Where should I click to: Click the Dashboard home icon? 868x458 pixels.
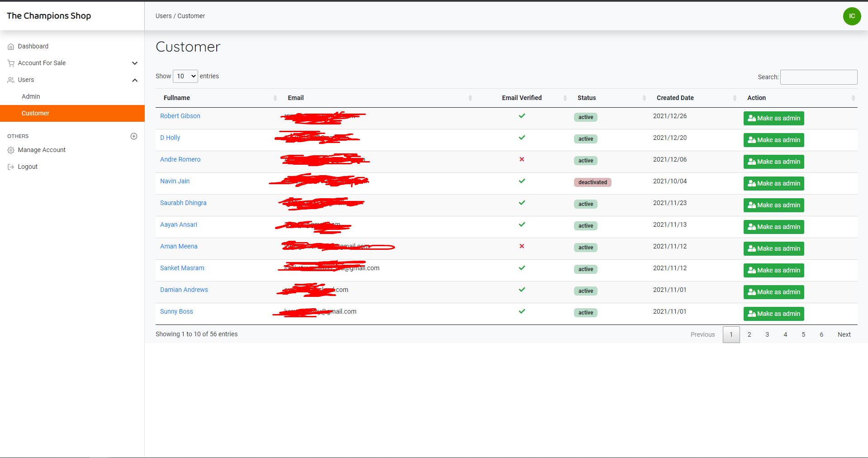point(11,47)
